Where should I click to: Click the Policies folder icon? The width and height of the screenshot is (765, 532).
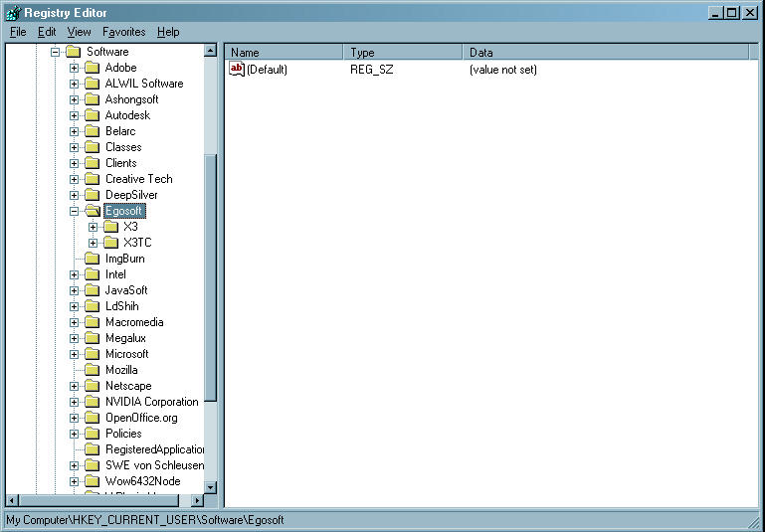point(93,434)
